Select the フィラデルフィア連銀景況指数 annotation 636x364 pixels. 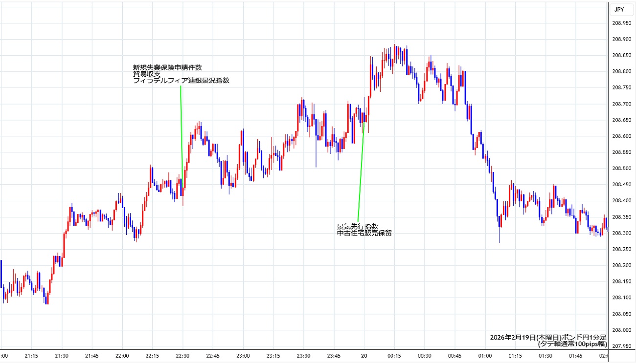(181, 81)
